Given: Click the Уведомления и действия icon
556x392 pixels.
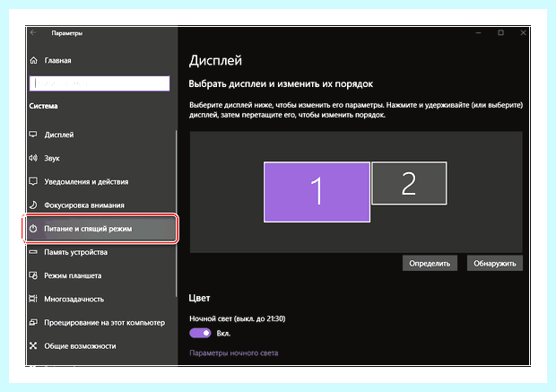Looking at the screenshot, I should pyautogui.click(x=33, y=181).
